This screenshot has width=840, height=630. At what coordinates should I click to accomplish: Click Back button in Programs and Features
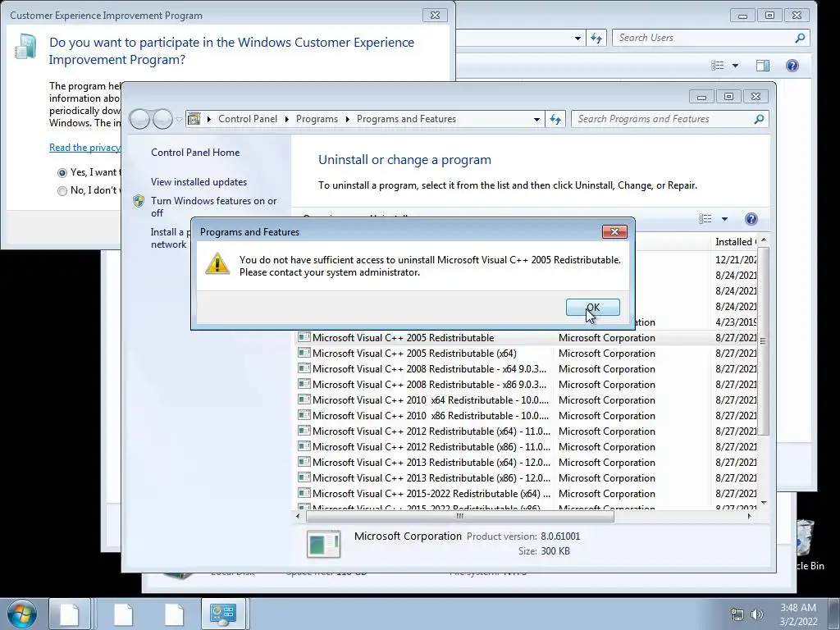(139, 119)
